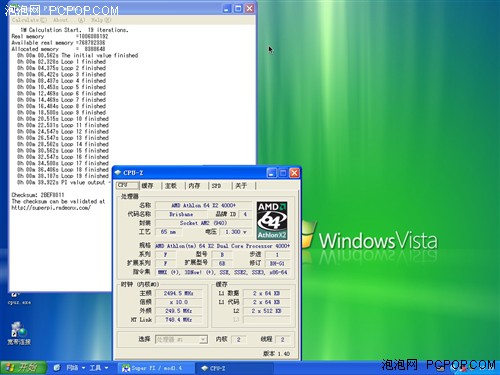
Task: Switch to the 内存 tab
Action: pos(194,186)
